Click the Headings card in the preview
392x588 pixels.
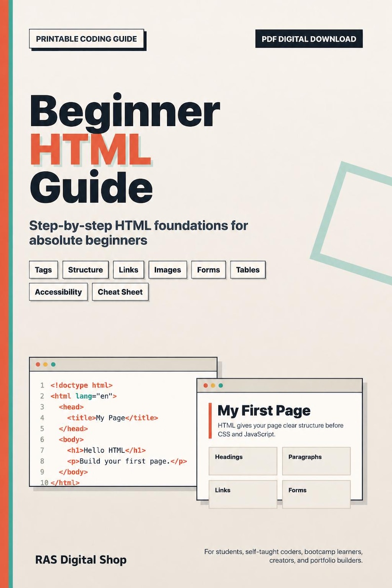click(243, 461)
